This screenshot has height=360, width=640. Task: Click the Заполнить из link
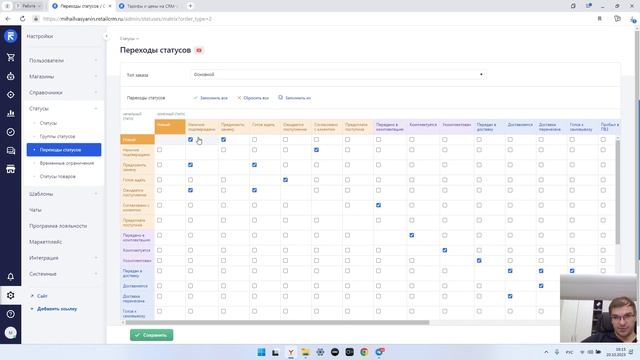pyautogui.click(x=294, y=98)
